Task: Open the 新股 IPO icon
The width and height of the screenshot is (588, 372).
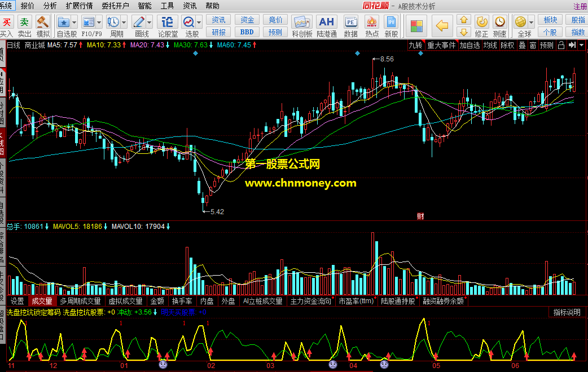Action: pyautogui.click(x=391, y=23)
